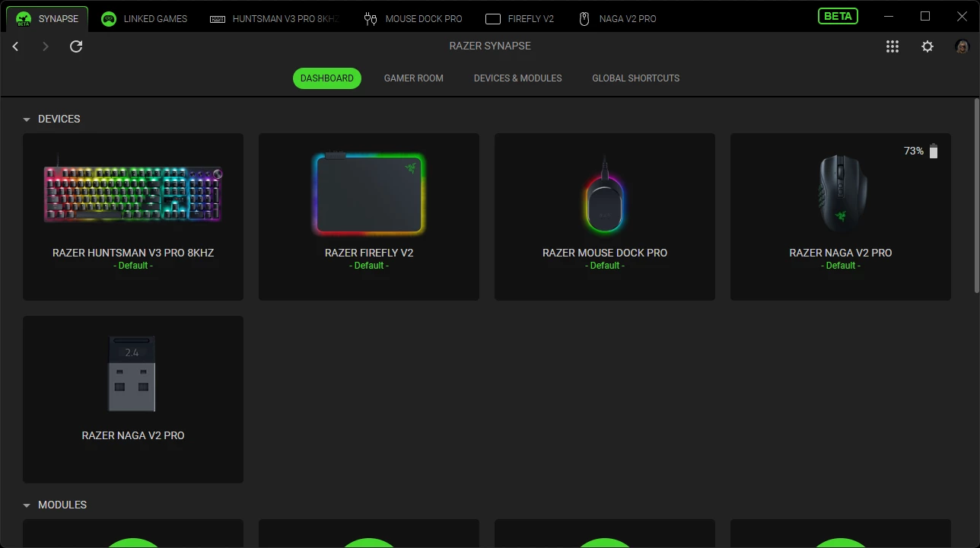Open the Naga V2 Pro mouse image
This screenshot has width=980, height=548.
[841, 193]
